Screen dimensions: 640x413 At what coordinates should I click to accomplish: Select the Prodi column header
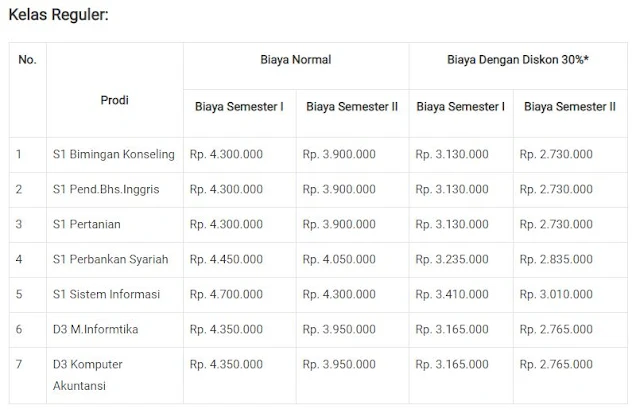click(115, 100)
